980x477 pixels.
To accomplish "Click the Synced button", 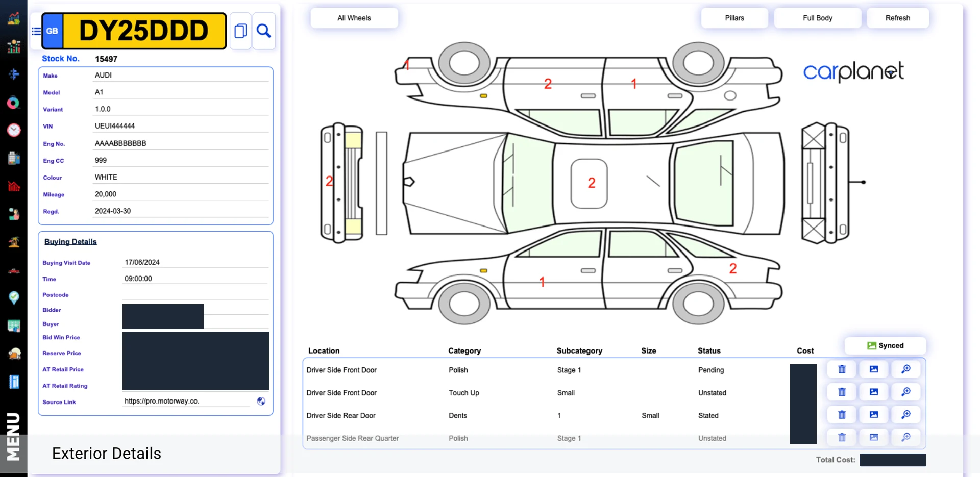I will coord(885,345).
